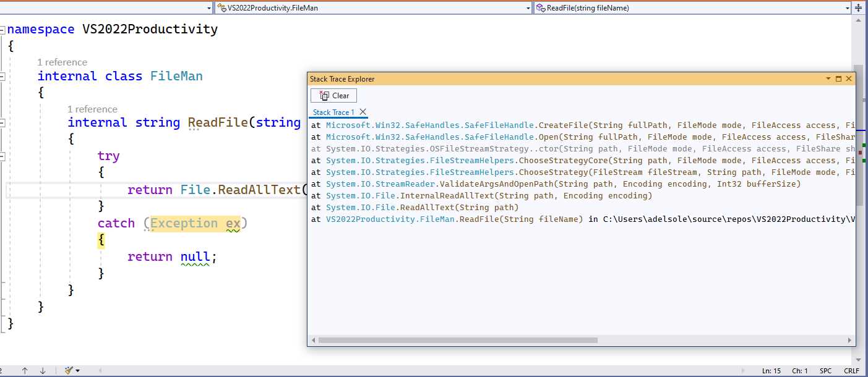This screenshot has width=868, height=377.
Task: Collapse the FileMan class outline
Action: tap(3, 76)
